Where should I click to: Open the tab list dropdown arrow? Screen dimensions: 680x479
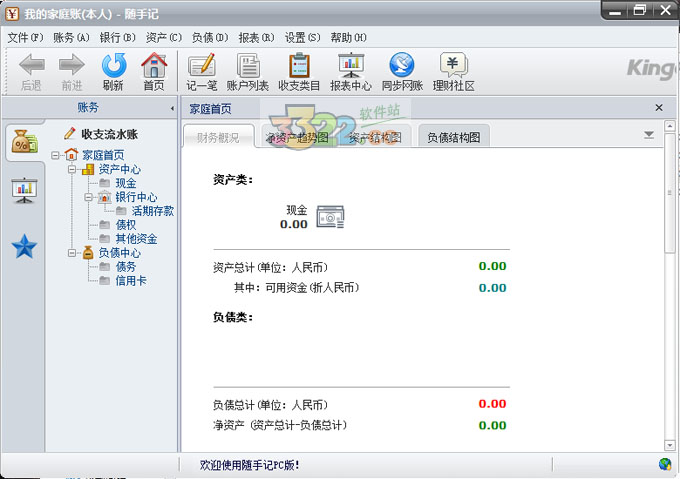pyautogui.click(x=649, y=134)
